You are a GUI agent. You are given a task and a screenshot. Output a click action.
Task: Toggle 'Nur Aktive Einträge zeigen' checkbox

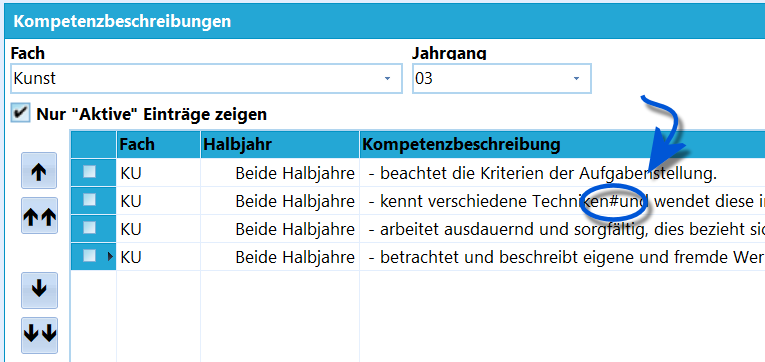click(x=20, y=114)
